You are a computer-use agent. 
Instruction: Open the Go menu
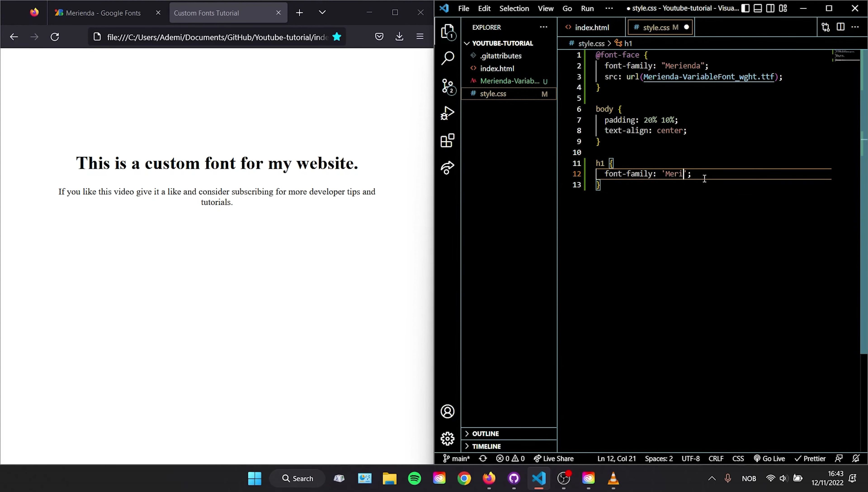point(567,8)
